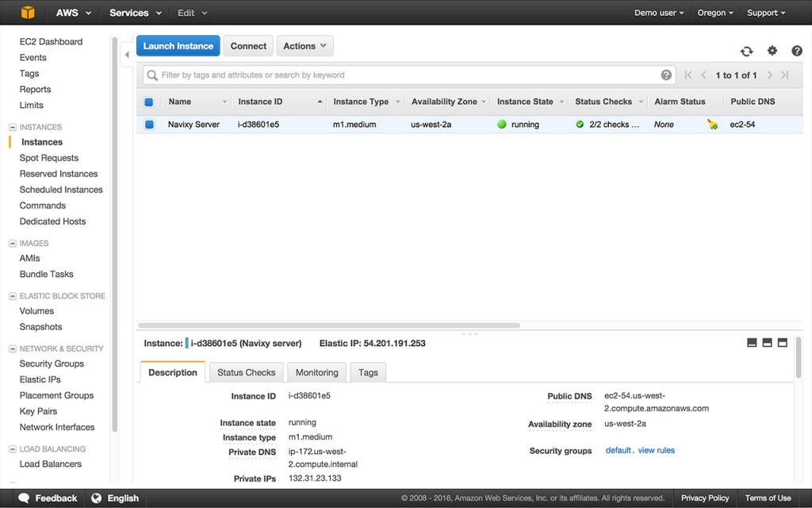Open the AWS dropdown menu
This screenshot has height=508, width=812.
click(x=74, y=13)
